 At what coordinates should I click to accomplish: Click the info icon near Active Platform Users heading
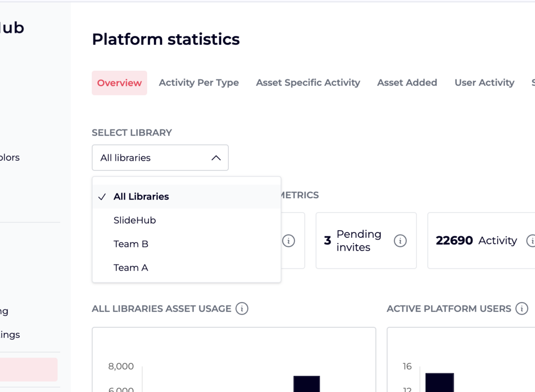(521, 309)
